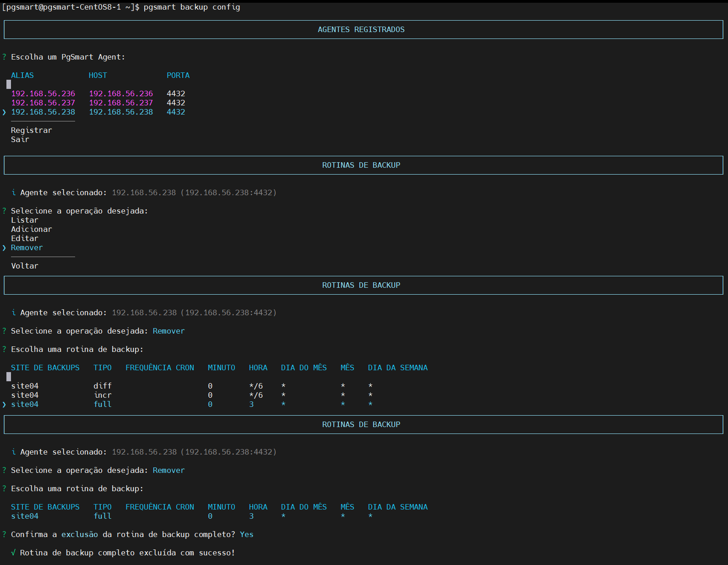Click the Sair option
Image resolution: width=728 pixels, height=565 pixels.
[20, 139]
